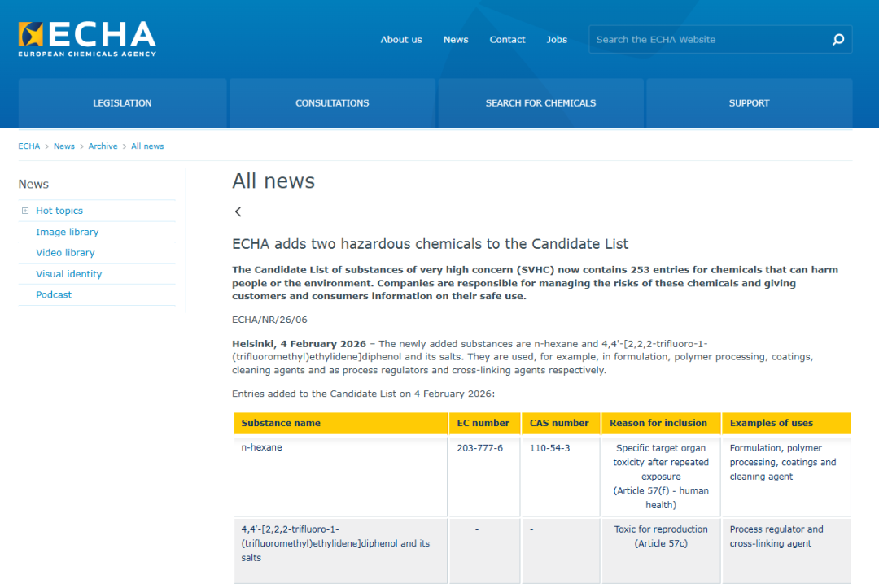The width and height of the screenshot is (879, 588).
Task: Select Visual identity in sidebar
Action: [68, 274]
